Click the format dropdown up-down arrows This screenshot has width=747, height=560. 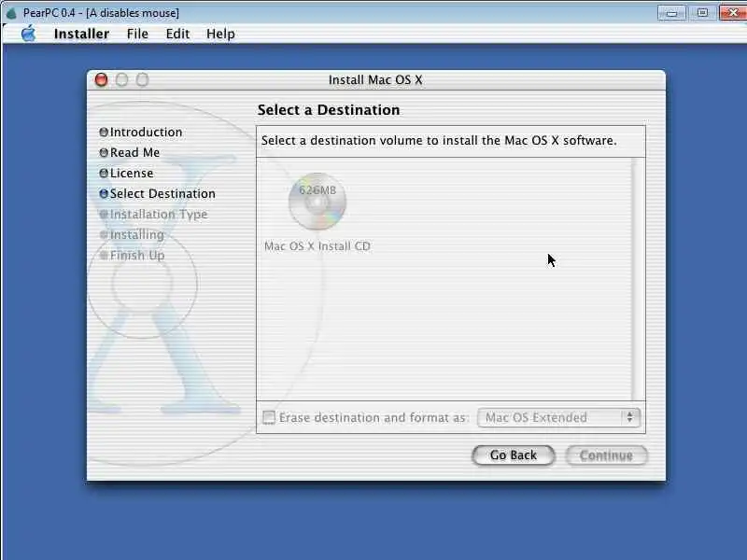[629, 417]
